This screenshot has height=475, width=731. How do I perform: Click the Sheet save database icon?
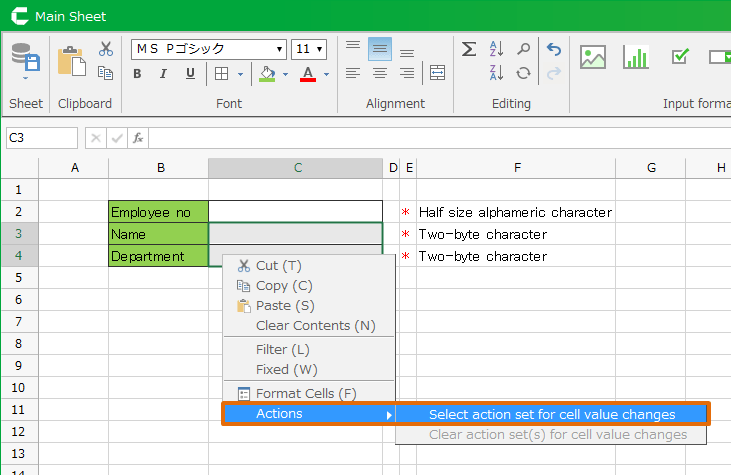[x=26, y=57]
